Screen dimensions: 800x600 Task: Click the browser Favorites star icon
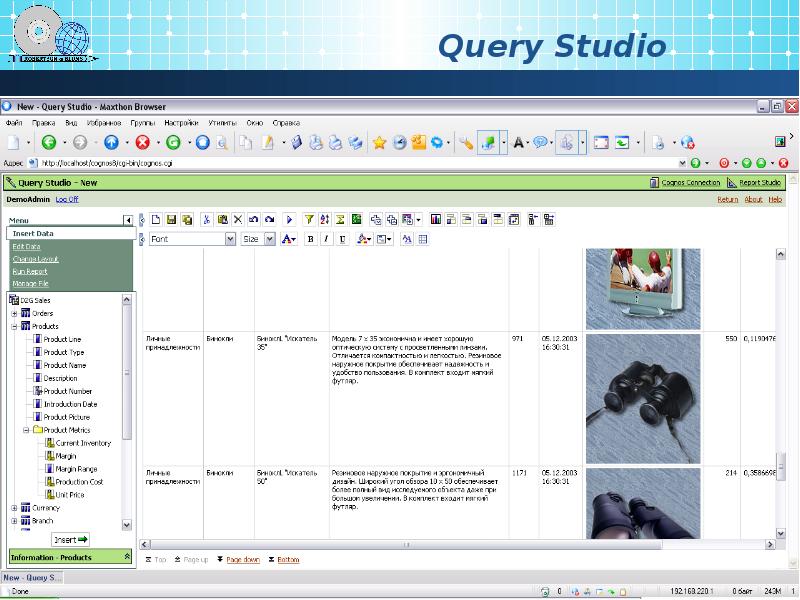[x=379, y=143]
